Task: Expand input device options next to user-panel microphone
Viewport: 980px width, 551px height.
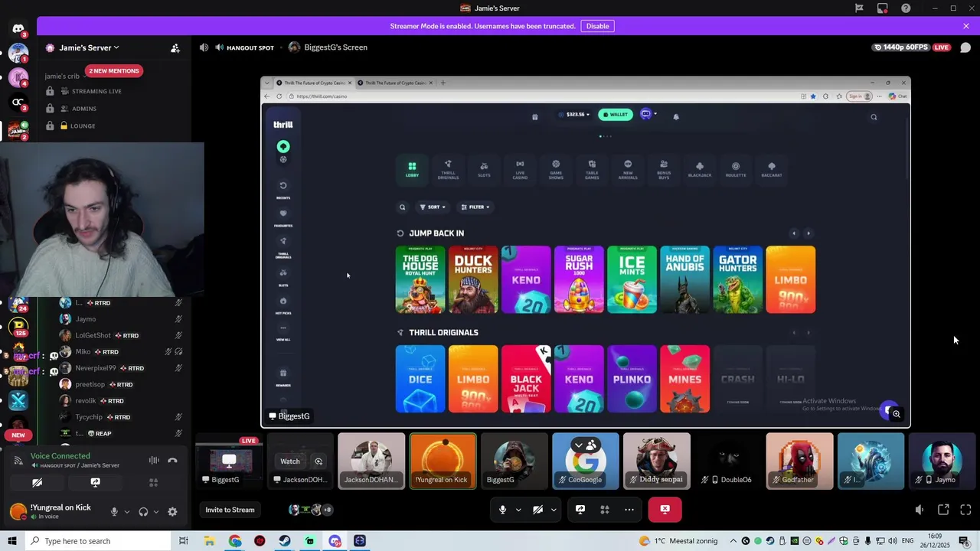Action: (x=126, y=512)
